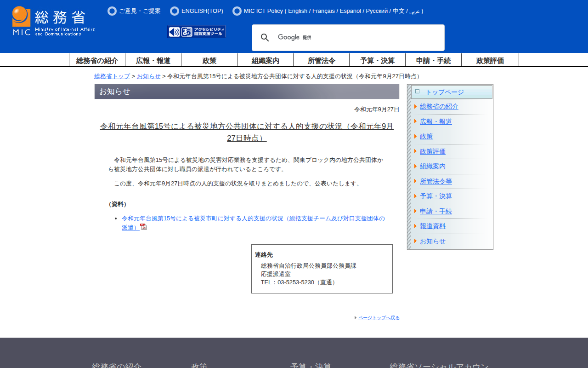The width and height of the screenshot is (588, 368).
Task: Click the circle icon beside ENGLISH(TOP)
Action: 175,11
